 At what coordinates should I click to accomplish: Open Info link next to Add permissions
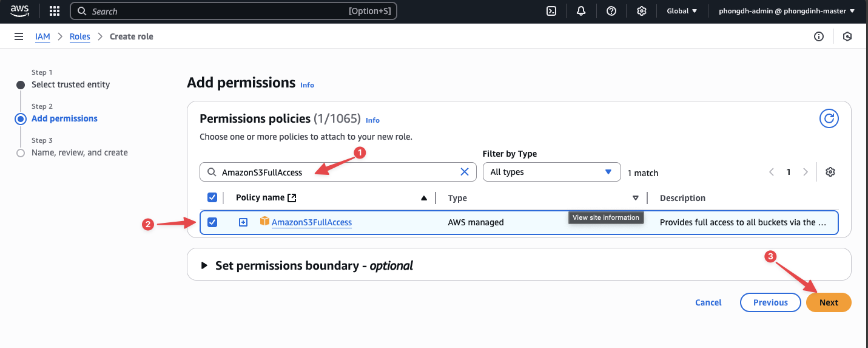pos(308,85)
